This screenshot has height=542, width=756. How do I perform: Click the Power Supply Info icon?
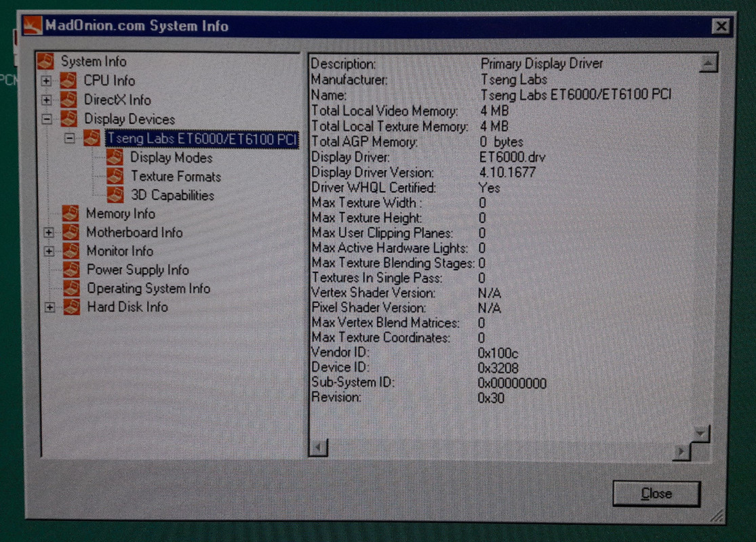pyautogui.click(x=71, y=270)
